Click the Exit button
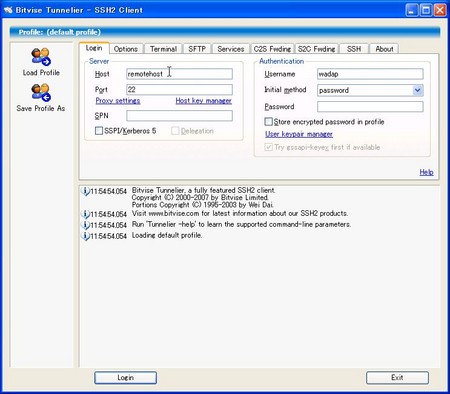The width and height of the screenshot is (450, 394). tap(397, 378)
